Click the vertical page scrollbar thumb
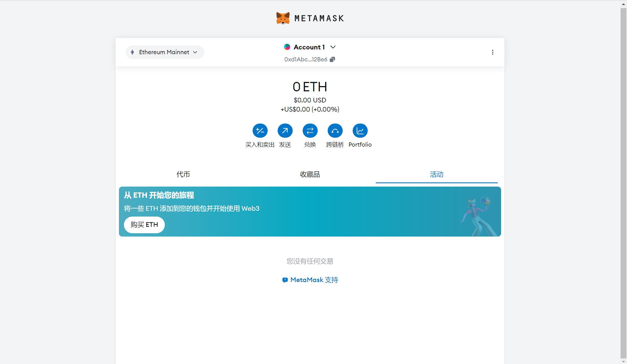 point(623,183)
